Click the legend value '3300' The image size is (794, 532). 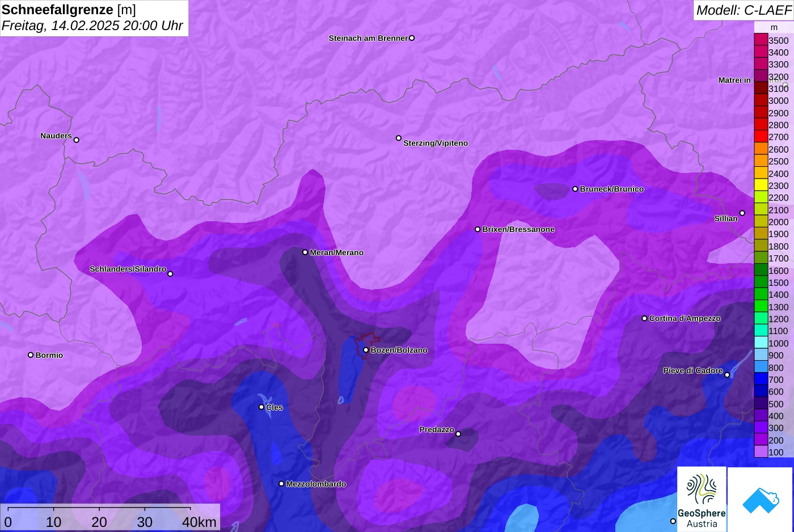pos(779,64)
